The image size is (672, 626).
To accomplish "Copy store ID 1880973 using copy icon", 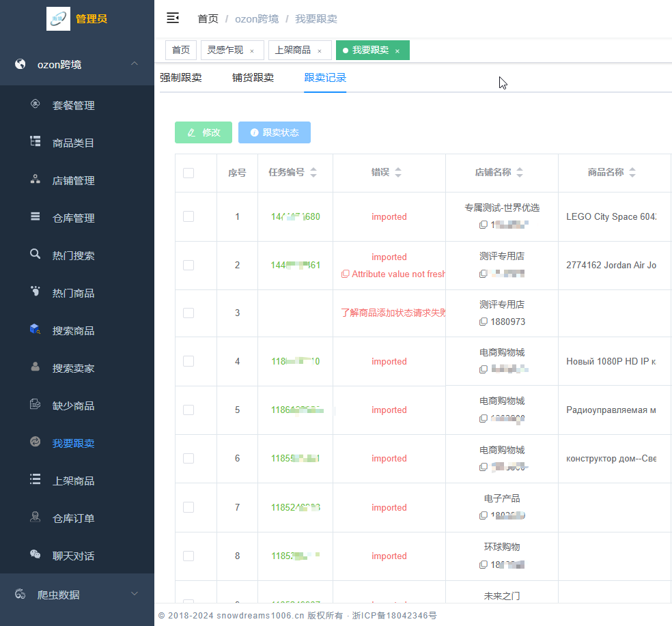I will click(x=484, y=322).
